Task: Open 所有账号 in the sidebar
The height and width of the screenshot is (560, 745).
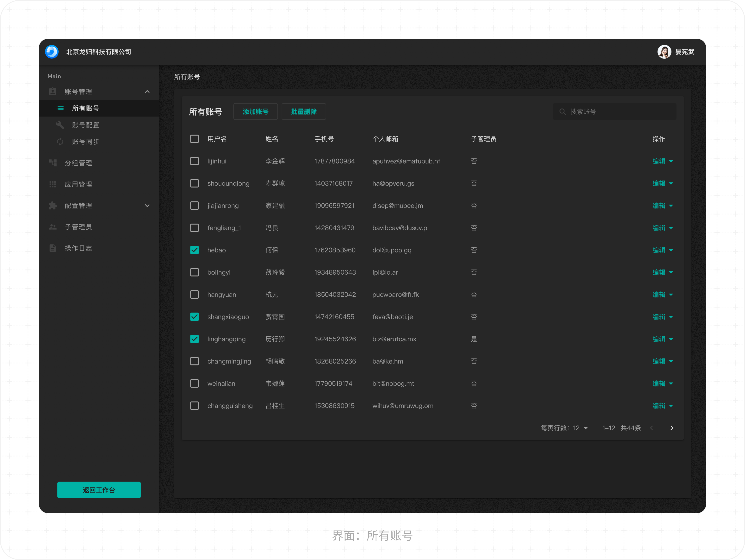Action: pos(99,108)
